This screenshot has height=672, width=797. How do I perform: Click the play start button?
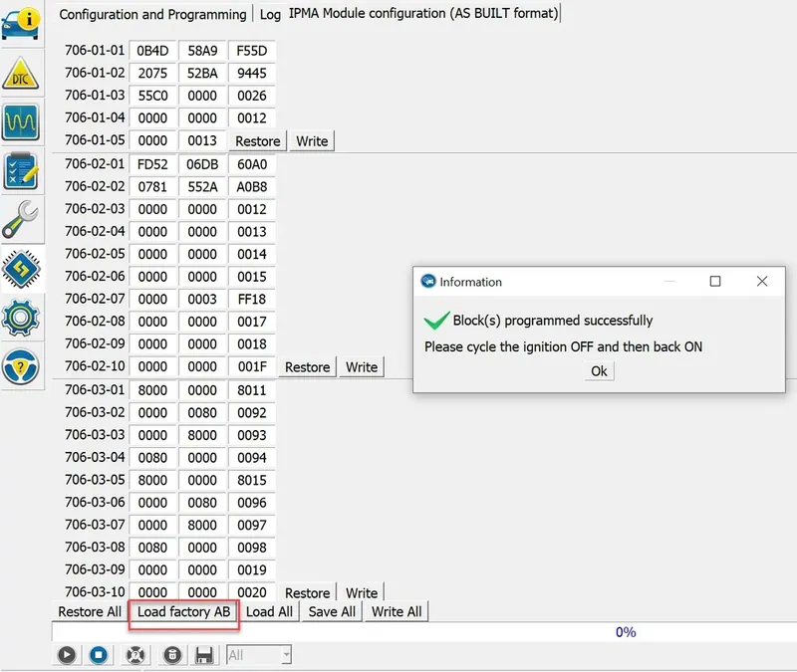pos(67,655)
